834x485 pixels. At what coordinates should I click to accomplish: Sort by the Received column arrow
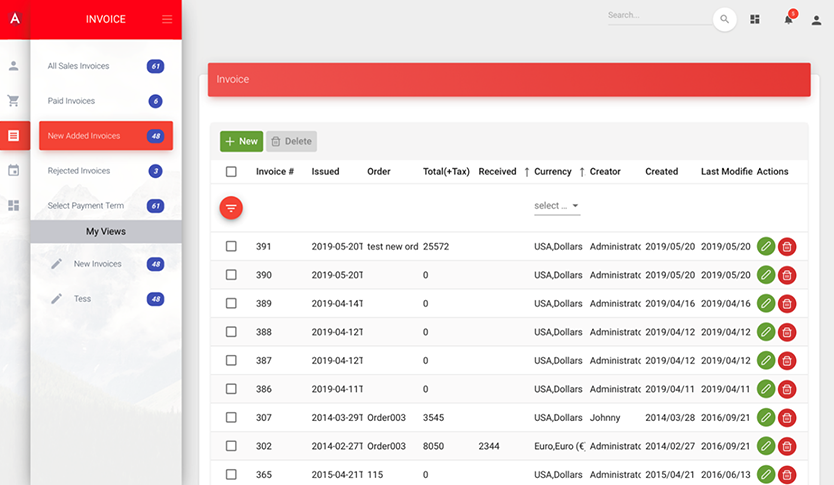click(x=526, y=172)
